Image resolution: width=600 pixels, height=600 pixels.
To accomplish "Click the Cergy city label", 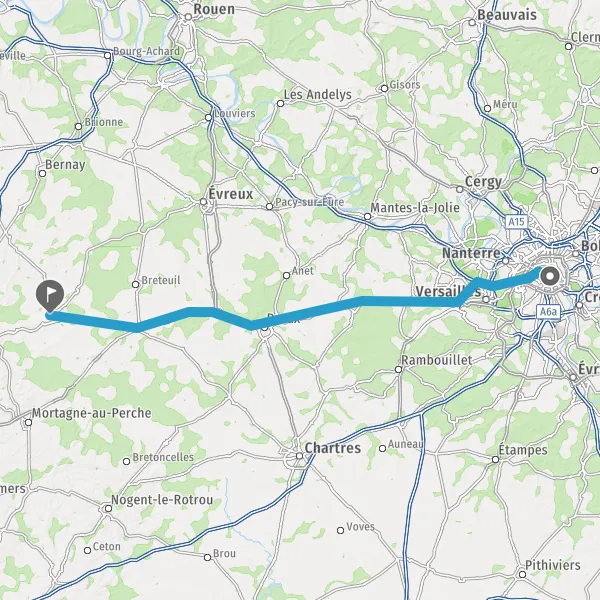I will coord(483,182).
